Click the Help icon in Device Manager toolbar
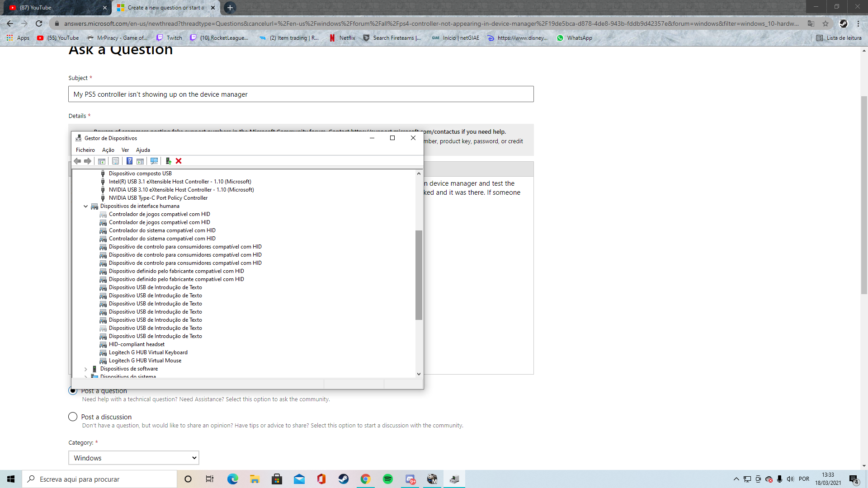The image size is (868, 488). (129, 161)
